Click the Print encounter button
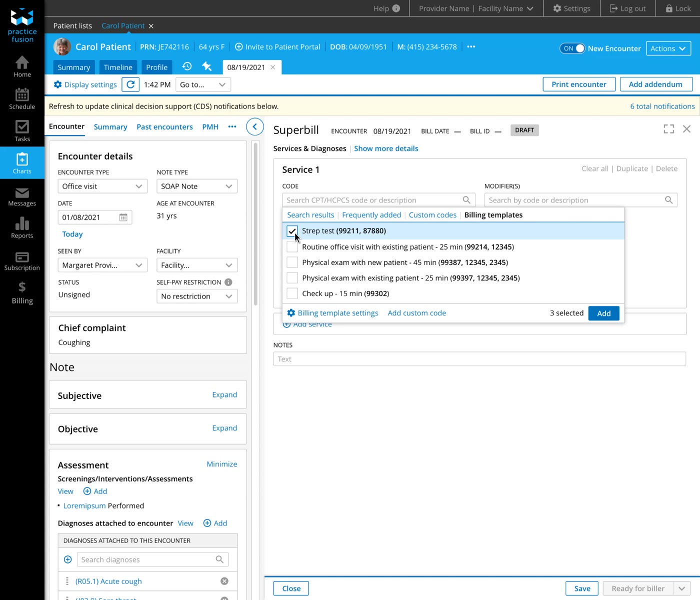 579,84
